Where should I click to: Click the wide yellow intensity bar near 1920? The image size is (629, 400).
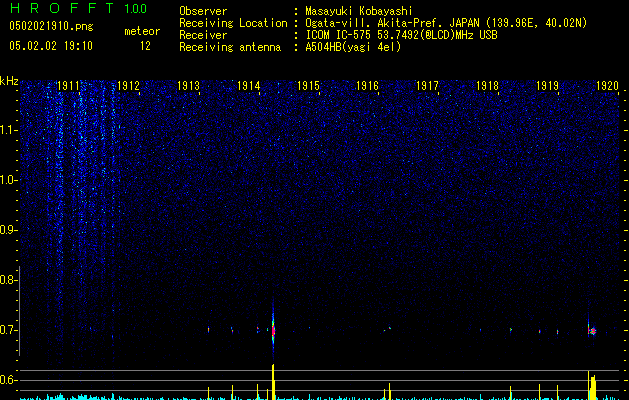pos(592,387)
